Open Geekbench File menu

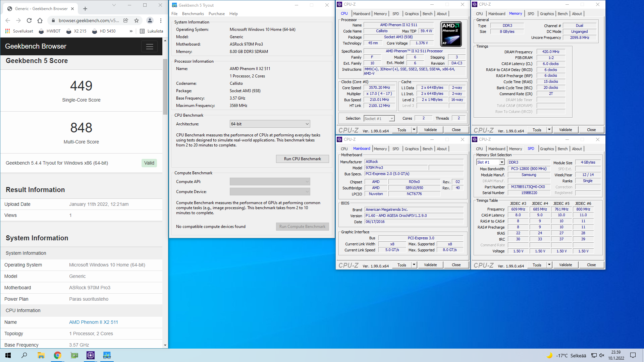point(174,14)
